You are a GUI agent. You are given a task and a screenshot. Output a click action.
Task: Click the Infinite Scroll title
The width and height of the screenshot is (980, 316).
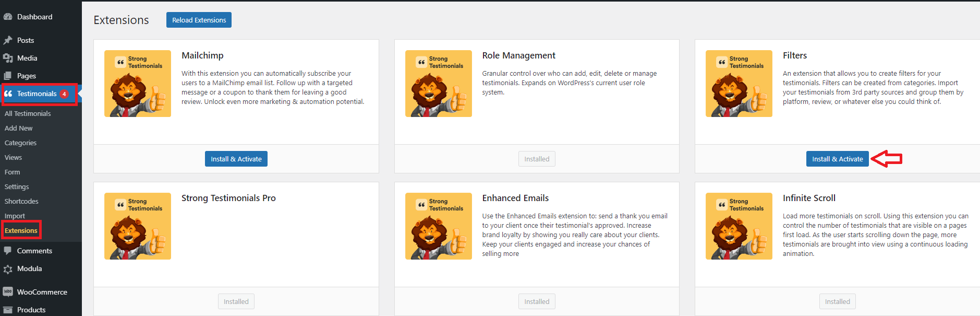pyautogui.click(x=809, y=198)
